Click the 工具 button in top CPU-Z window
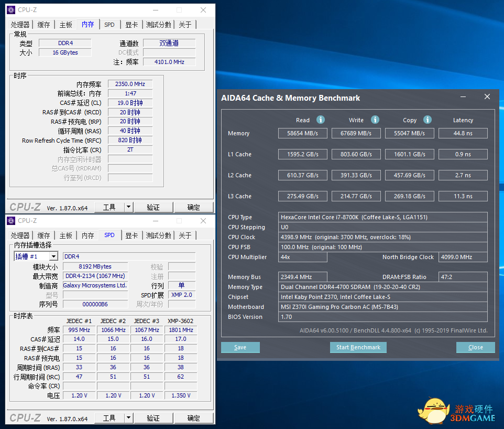 coord(109,207)
